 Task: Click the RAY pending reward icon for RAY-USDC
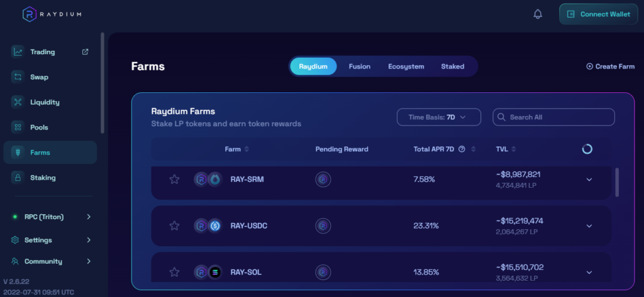[323, 226]
